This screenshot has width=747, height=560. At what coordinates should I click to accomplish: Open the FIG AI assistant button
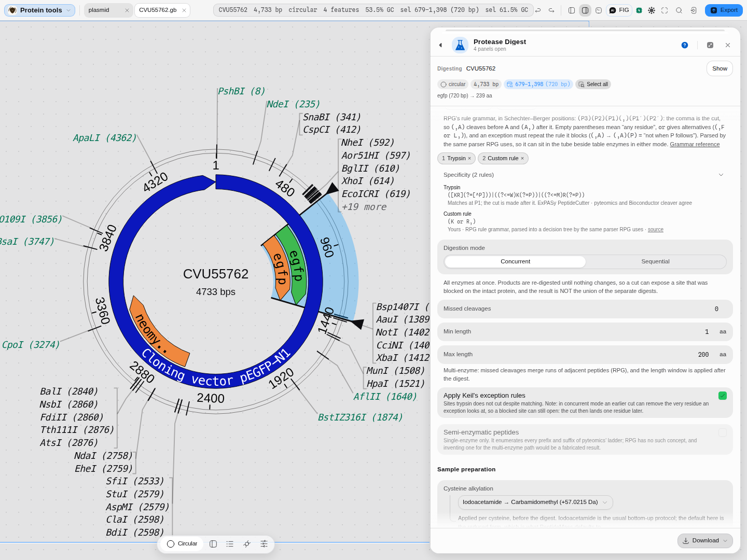click(619, 10)
